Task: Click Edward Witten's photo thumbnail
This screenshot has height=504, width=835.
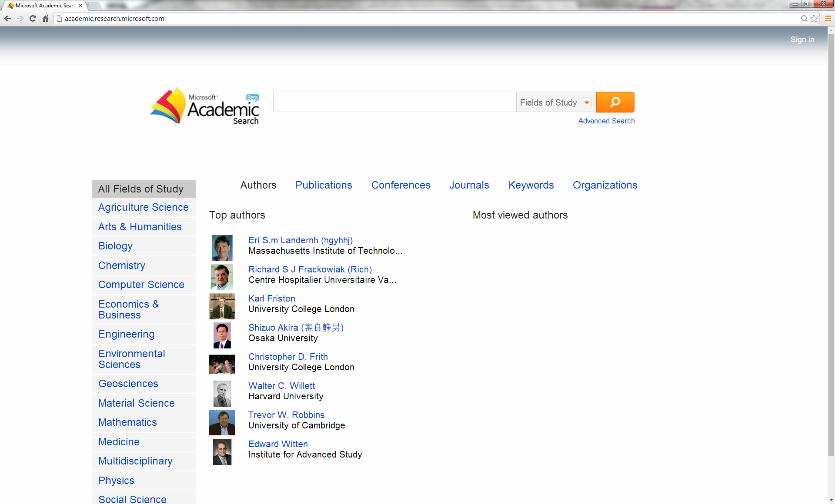Action: coord(222,452)
